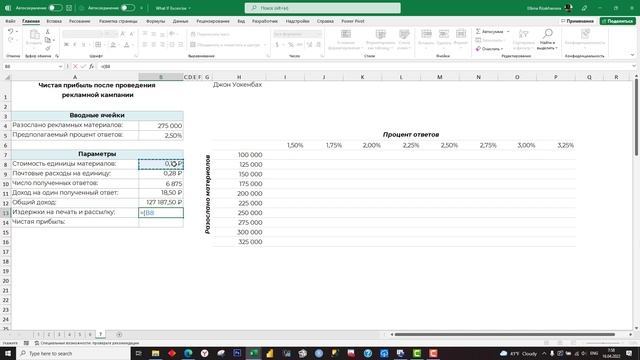Click the Copy icon
This screenshot has width=640, height=360.
click(48, 40)
